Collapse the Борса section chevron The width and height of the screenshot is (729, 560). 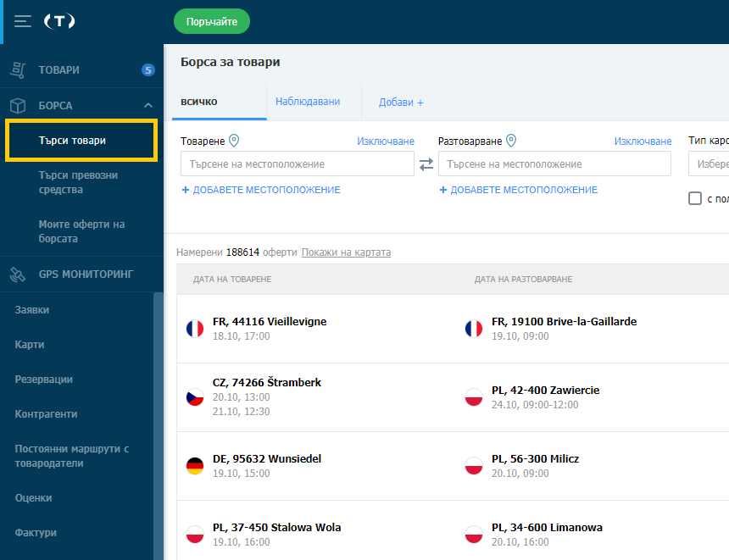(x=148, y=106)
